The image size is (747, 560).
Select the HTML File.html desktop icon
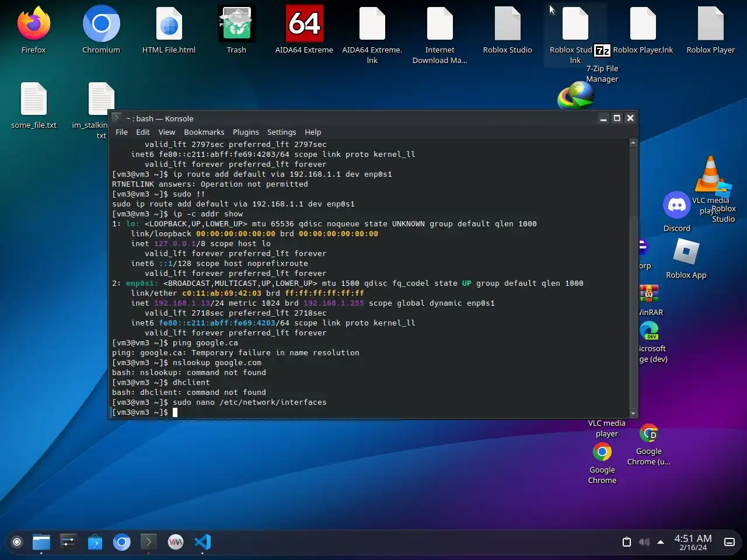(x=169, y=23)
